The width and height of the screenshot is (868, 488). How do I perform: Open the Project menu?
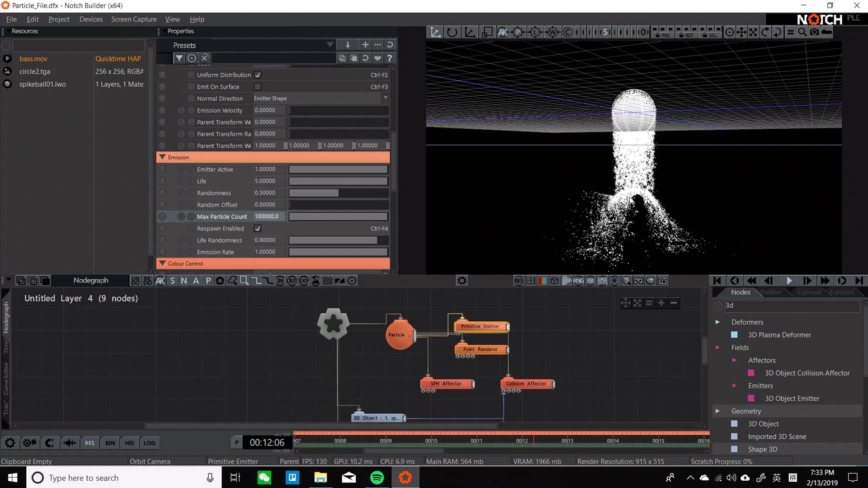point(59,19)
